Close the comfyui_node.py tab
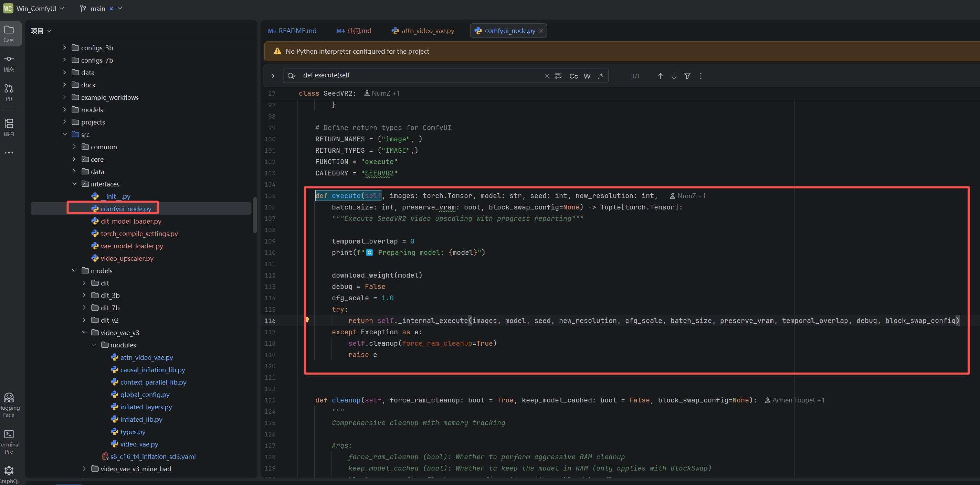The height and width of the screenshot is (485, 980). [541, 31]
